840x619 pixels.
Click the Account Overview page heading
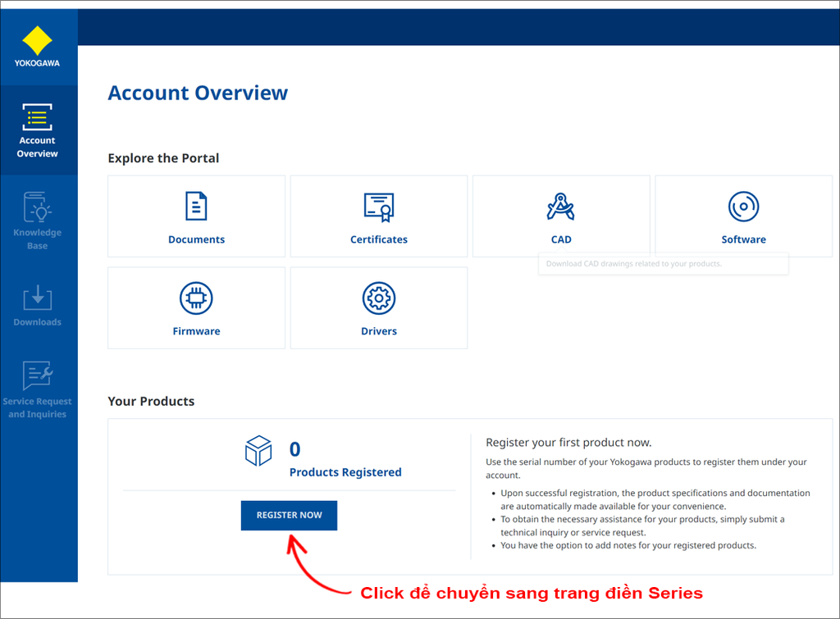(198, 92)
